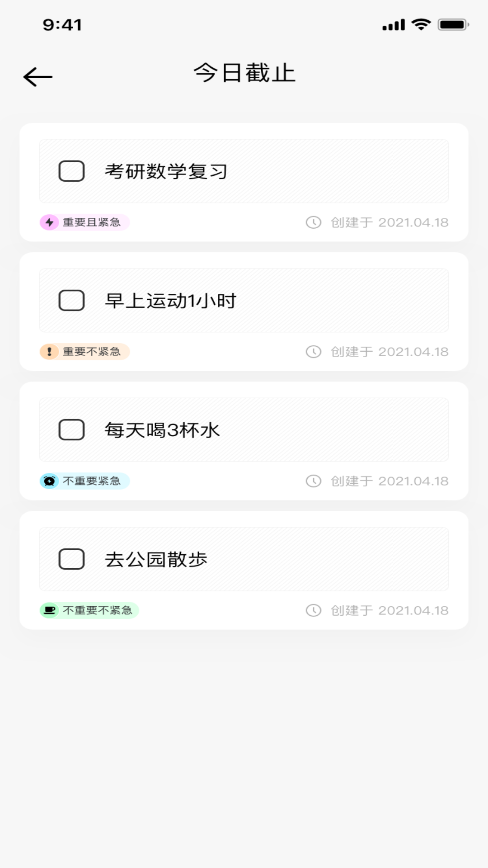
Task: Check off 考研数学复习 task
Action: (x=71, y=171)
